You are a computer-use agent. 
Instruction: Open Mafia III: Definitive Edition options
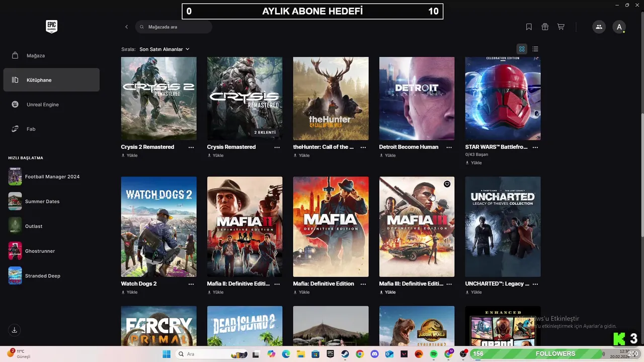[449, 284]
